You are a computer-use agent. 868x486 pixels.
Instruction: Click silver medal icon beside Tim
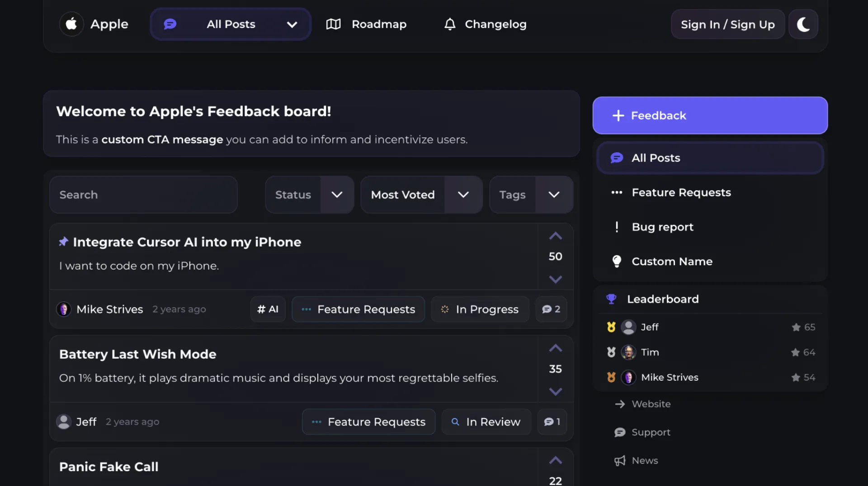click(x=611, y=352)
